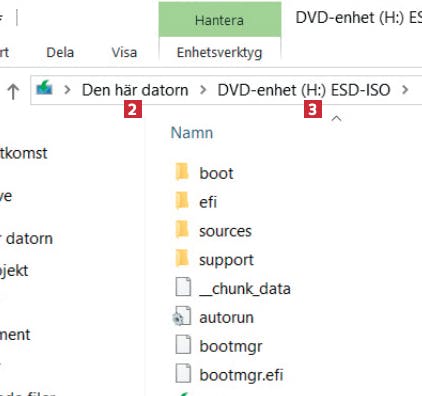Expand chevron before Den här datorn
Screen dimensions: 422x396
click(x=67, y=90)
